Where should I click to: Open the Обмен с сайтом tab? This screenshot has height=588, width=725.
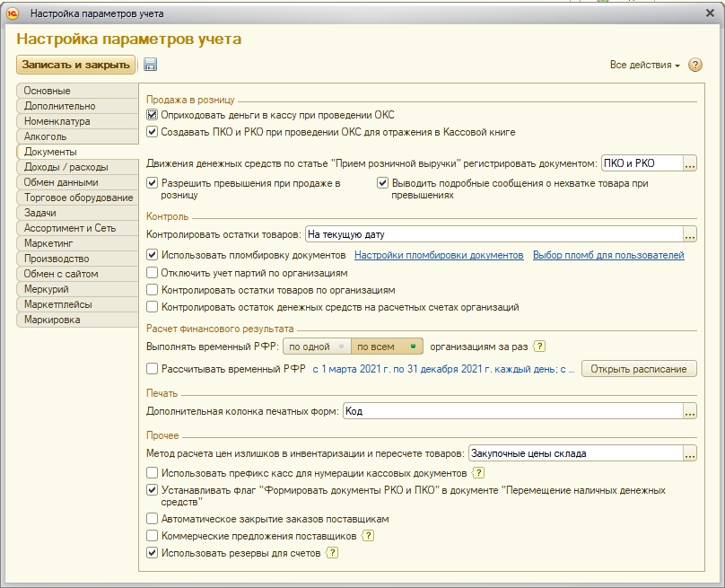coord(78,274)
